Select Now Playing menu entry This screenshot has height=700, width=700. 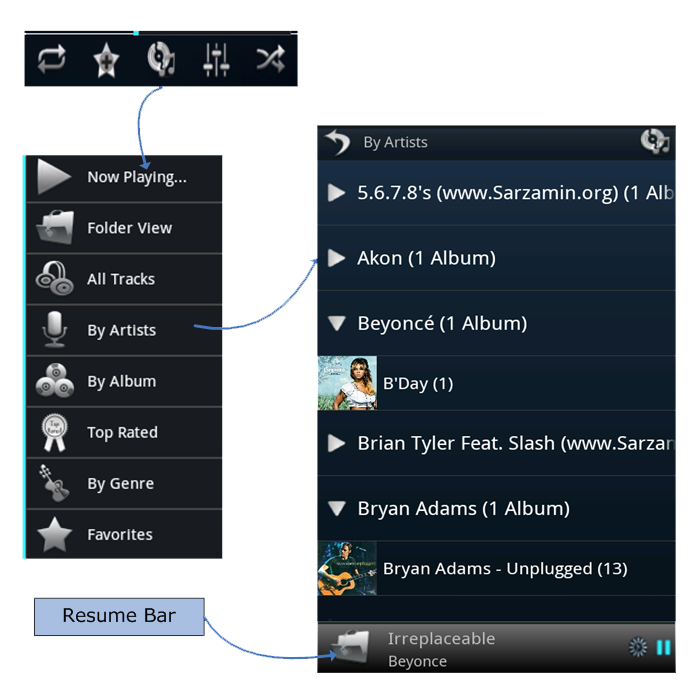click(x=124, y=177)
